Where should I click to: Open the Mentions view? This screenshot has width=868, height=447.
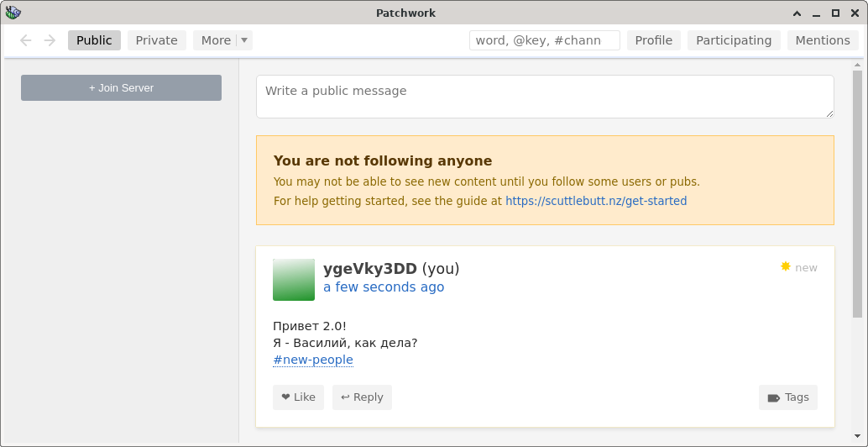tap(823, 40)
